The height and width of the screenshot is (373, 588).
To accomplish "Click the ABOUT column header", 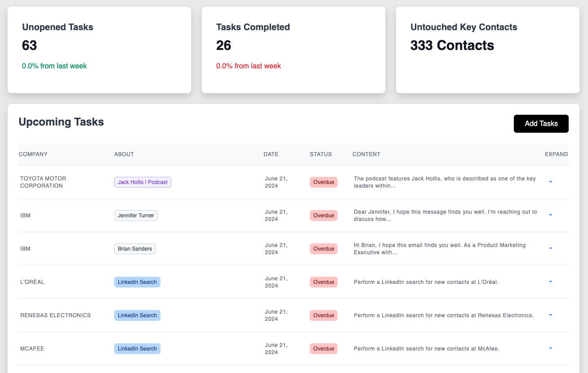I will [124, 154].
